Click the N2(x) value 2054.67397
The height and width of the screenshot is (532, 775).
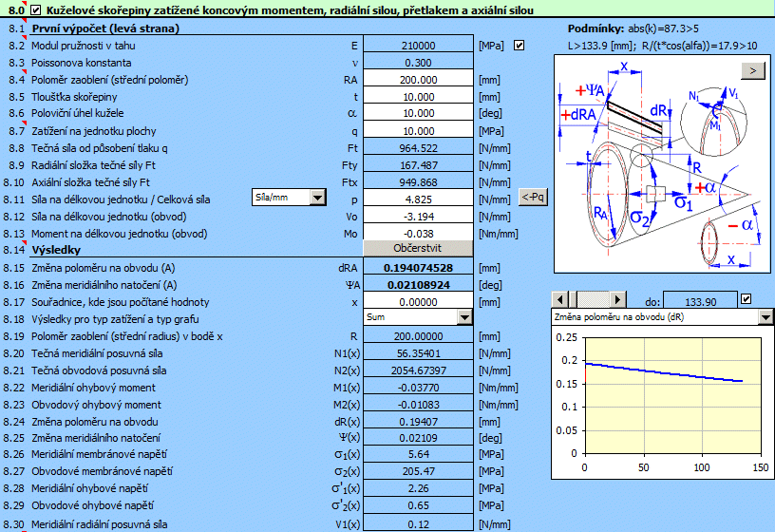[x=418, y=370]
